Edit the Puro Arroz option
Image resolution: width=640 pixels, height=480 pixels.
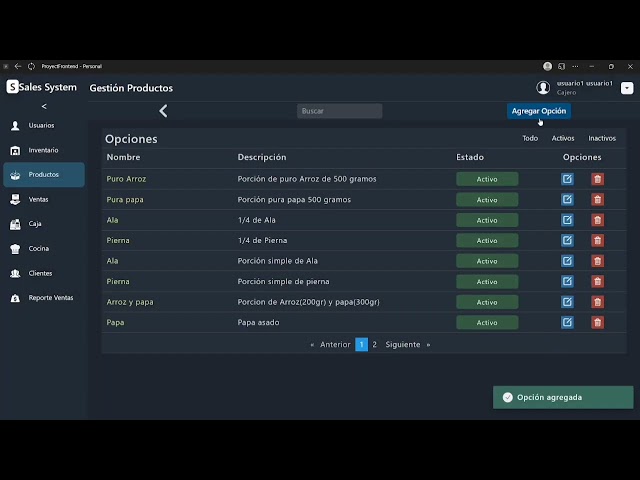567,179
